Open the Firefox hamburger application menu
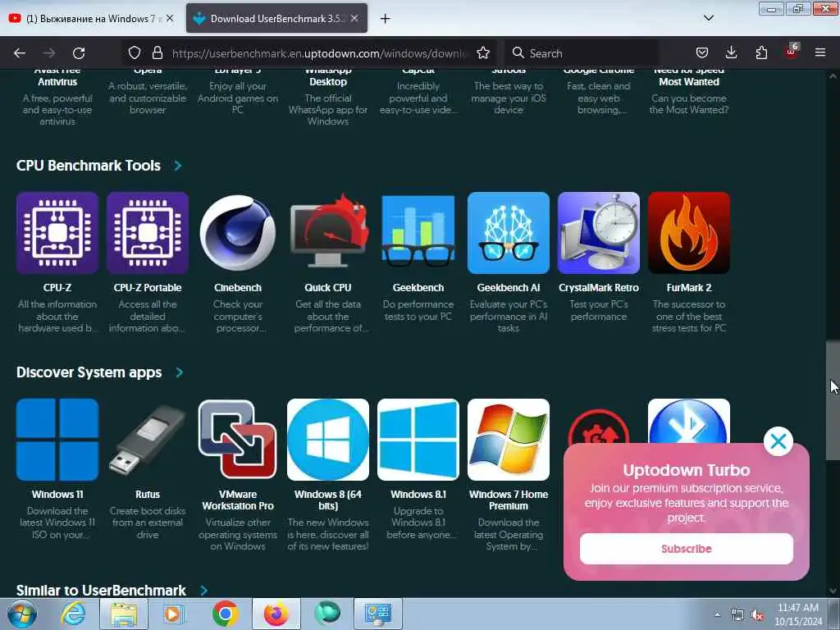Viewport: 840px width, 630px height. (820, 52)
